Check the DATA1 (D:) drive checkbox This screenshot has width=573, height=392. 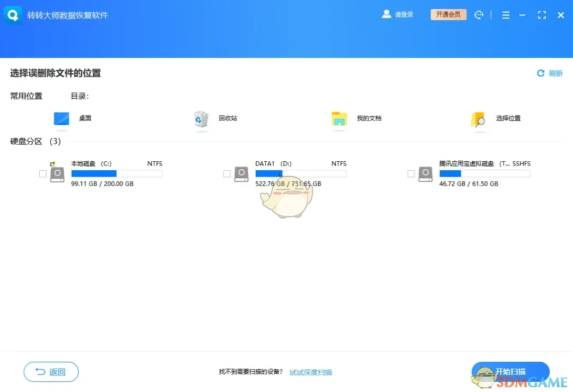[227, 173]
